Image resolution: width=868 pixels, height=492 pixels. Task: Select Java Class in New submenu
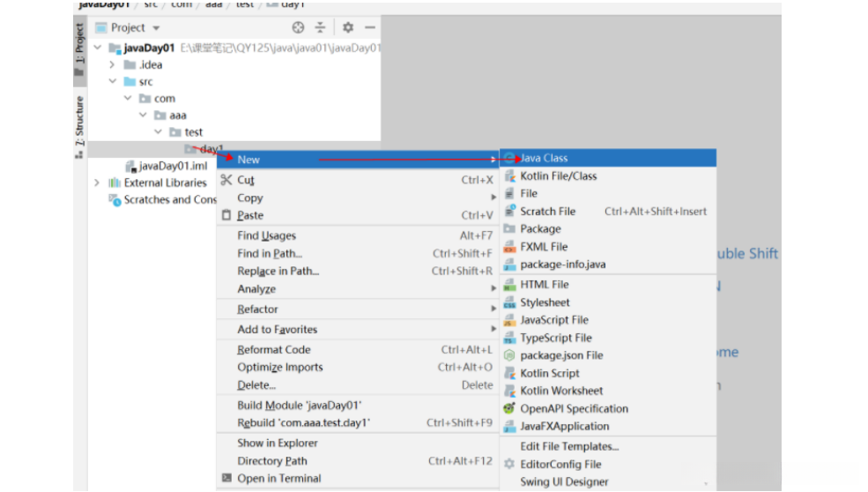tap(608, 158)
